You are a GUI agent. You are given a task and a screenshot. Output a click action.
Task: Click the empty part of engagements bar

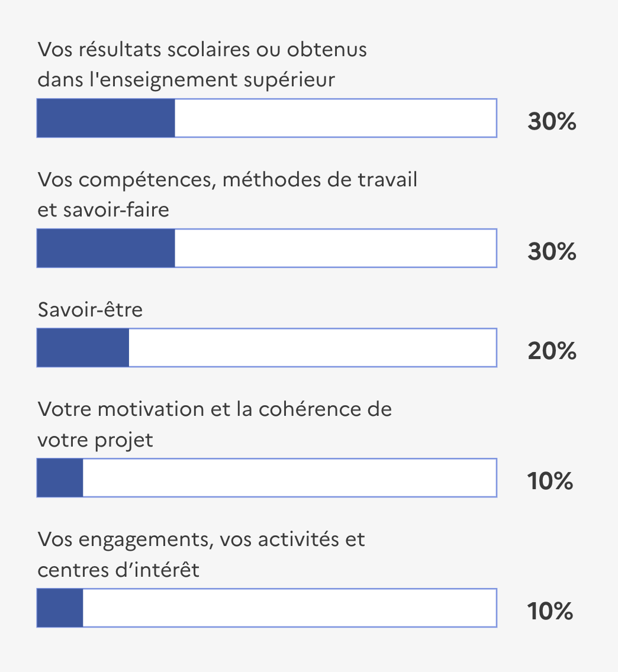point(290,608)
